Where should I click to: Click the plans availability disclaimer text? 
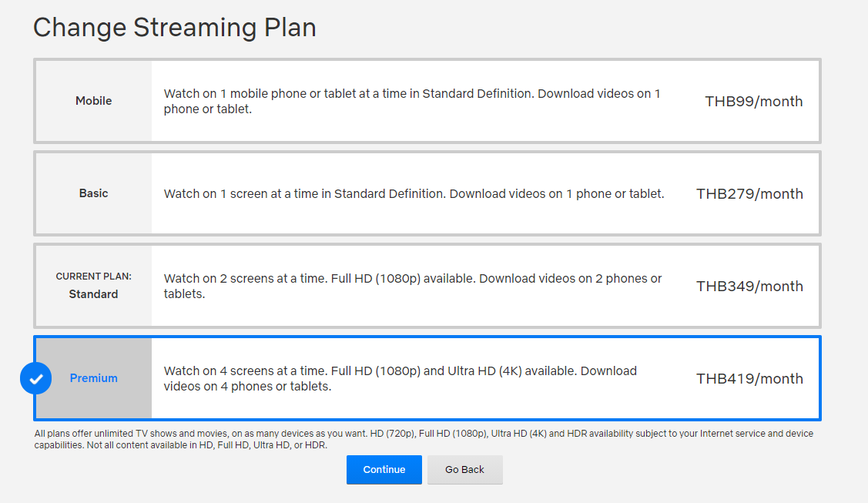pos(424,439)
